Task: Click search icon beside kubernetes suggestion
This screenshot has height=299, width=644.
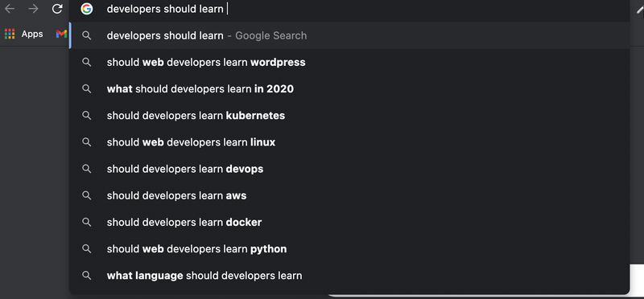Action: 87,116
